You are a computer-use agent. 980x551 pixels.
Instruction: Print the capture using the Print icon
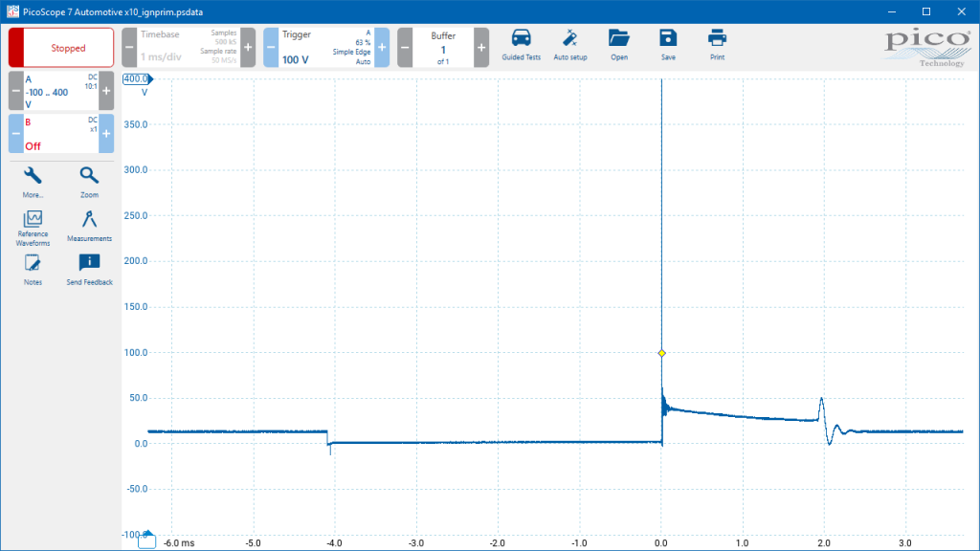point(717,45)
